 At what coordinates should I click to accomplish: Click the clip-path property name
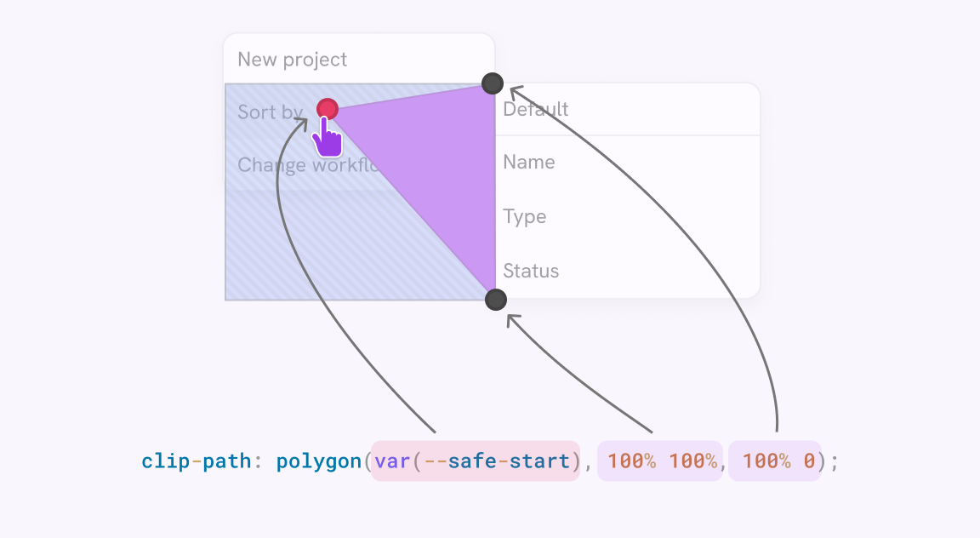[196, 461]
